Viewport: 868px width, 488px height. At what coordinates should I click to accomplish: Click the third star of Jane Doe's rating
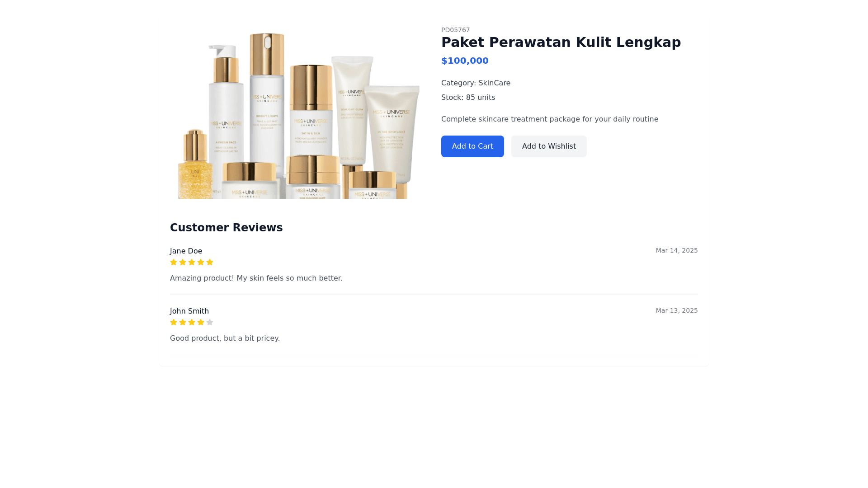coord(192,263)
